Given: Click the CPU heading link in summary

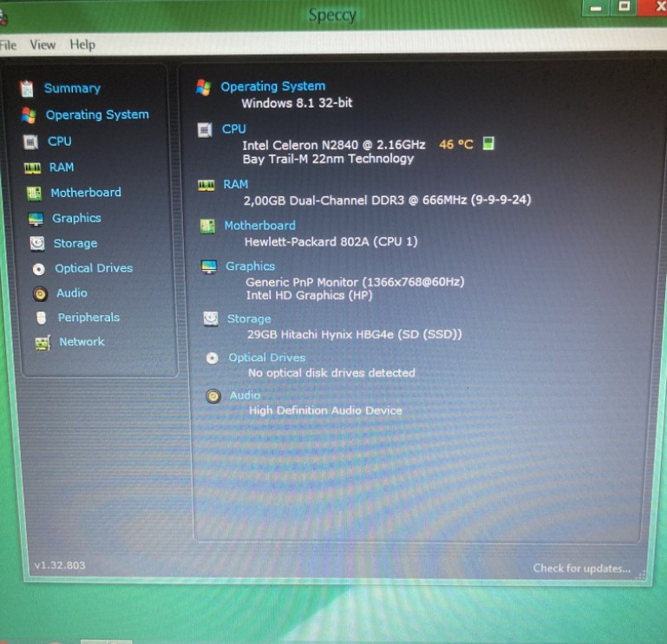Looking at the screenshot, I should click(234, 129).
